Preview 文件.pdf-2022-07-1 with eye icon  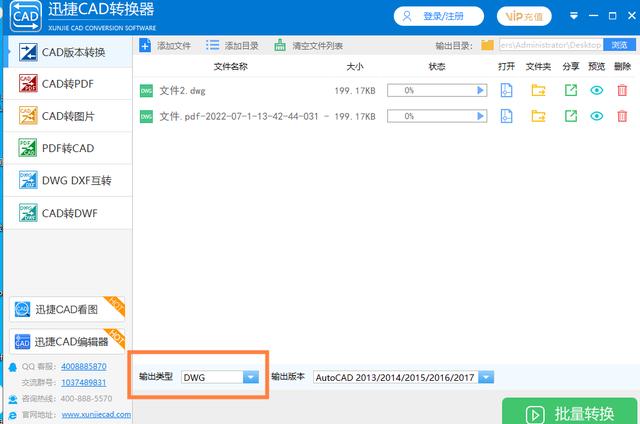coord(597,116)
